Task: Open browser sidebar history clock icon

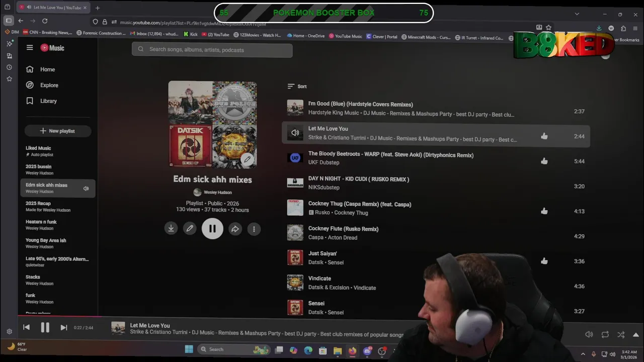Action: pos(9,67)
